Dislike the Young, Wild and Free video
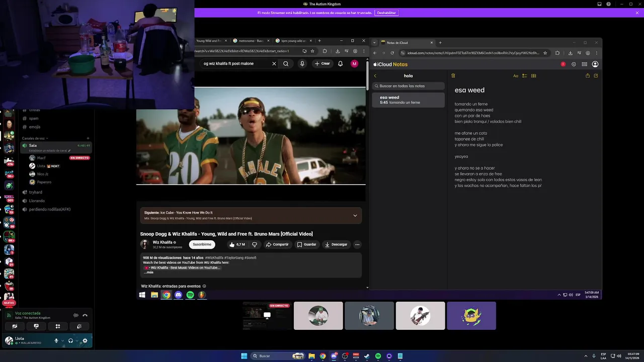This screenshot has width=644, height=362. click(x=255, y=244)
